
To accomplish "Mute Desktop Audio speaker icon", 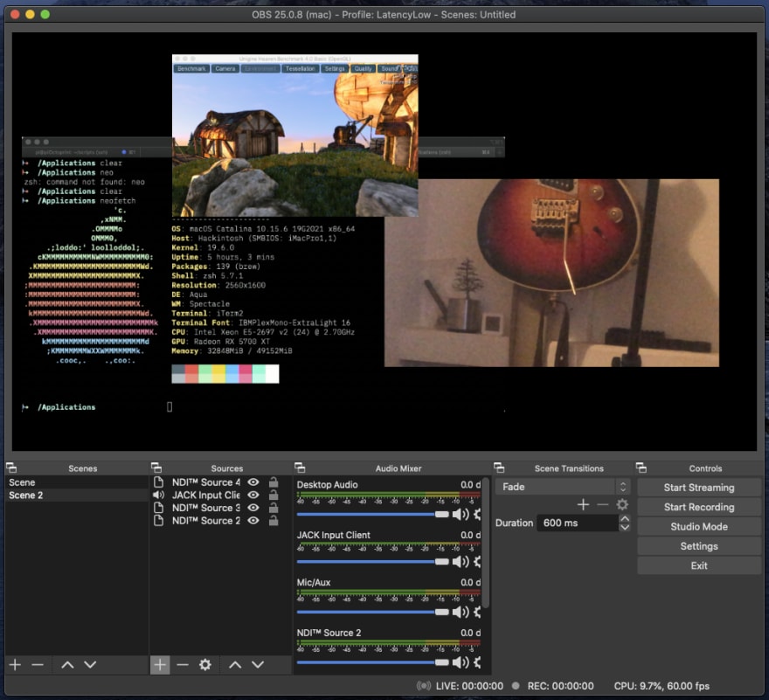I will pyautogui.click(x=460, y=514).
